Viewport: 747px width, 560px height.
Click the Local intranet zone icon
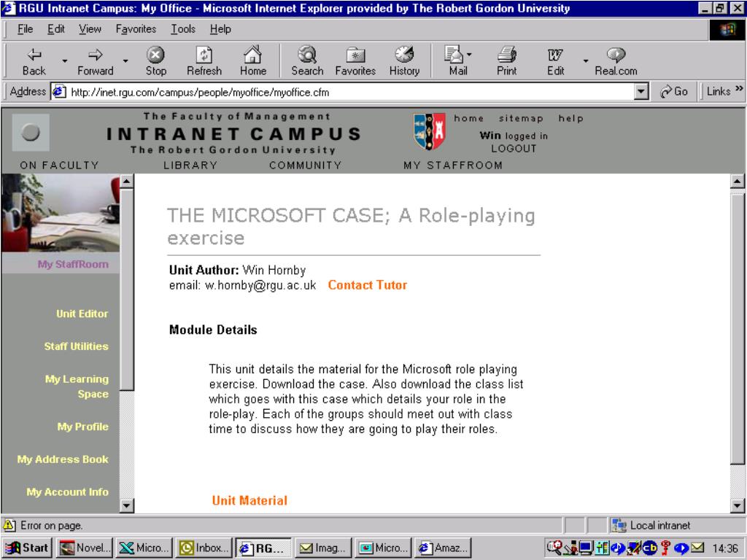point(619,525)
